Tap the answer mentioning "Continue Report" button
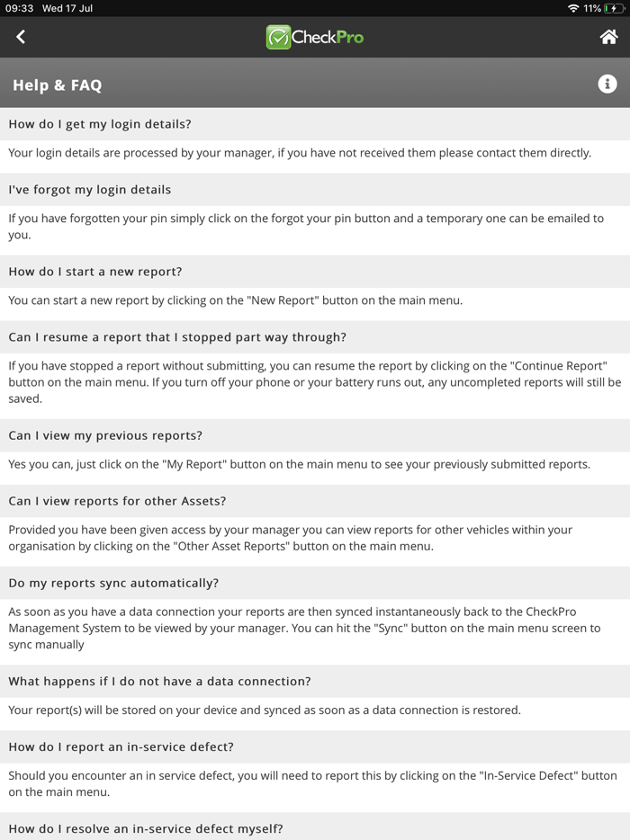630x840 pixels. [x=314, y=382]
